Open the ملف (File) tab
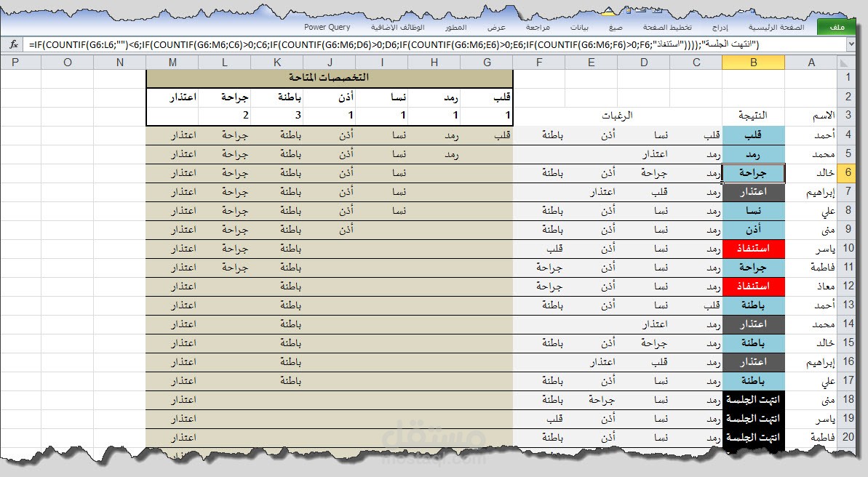 pos(837,27)
